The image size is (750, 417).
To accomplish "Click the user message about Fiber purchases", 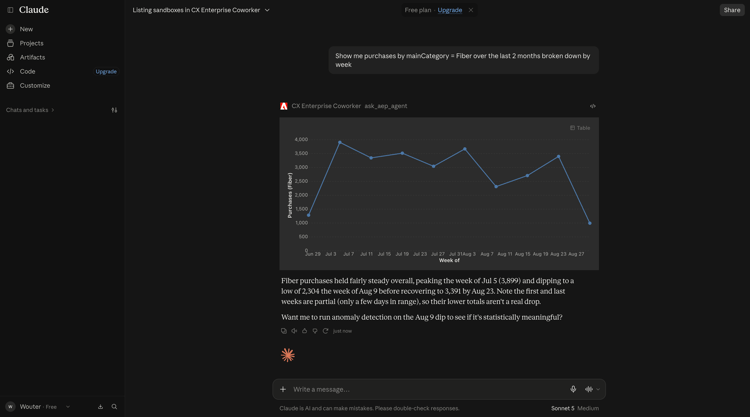I will (x=463, y=60).
